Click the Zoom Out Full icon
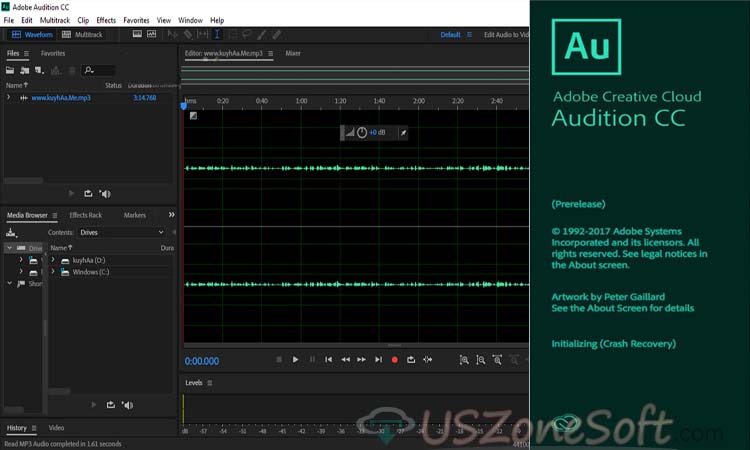The width and height of the screenshot is (750, 450). [497, 360]
